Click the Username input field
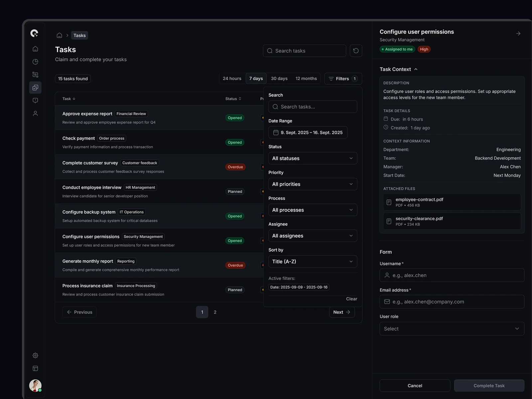The width and height of the screenshot is (532, 399). [452, 275]
